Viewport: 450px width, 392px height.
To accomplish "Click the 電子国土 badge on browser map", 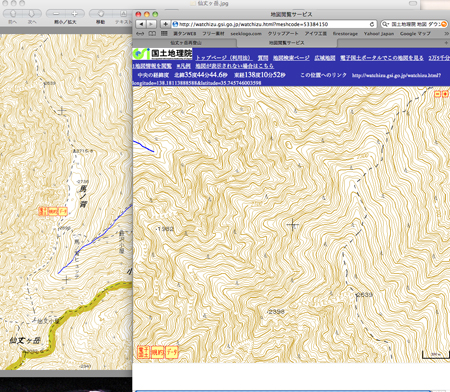I will (x=143, y=352).
